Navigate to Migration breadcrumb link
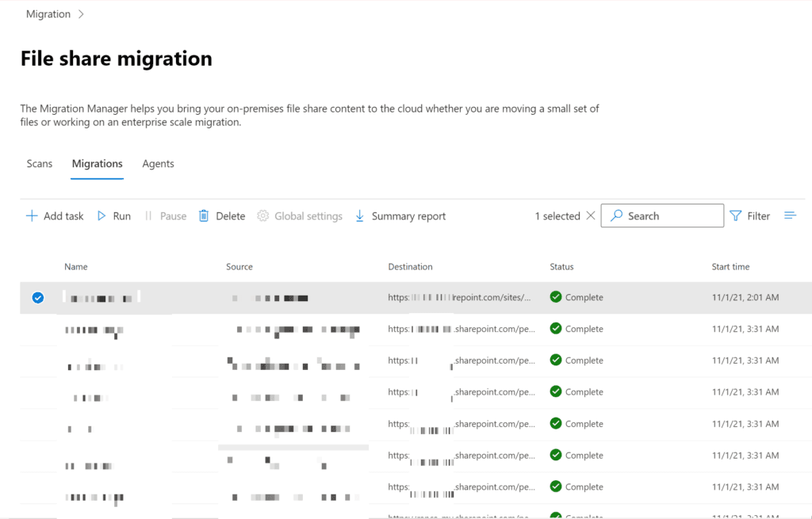 48,14
